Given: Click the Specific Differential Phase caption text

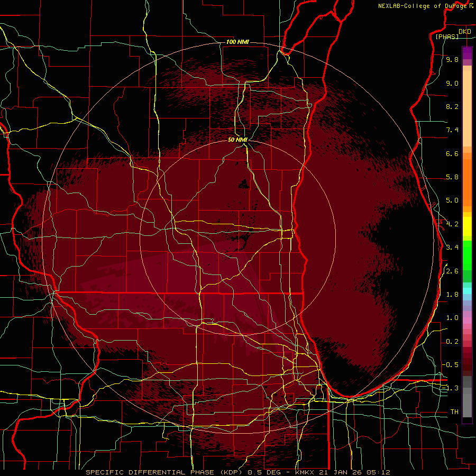Looking at the screenshot, I should pos(237,472).
